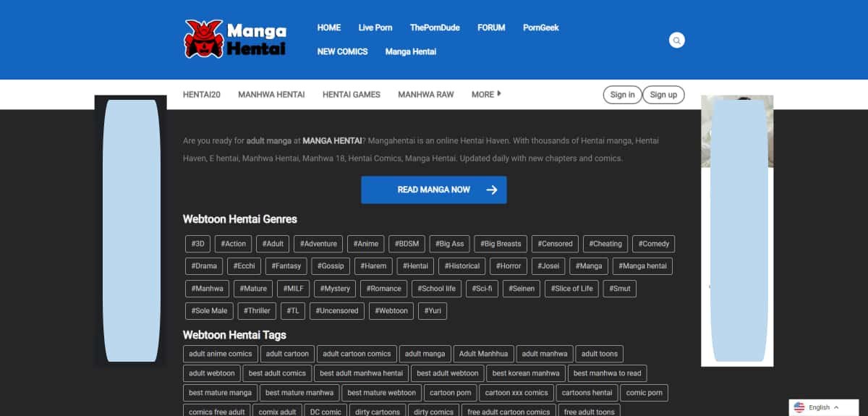Open HENTAI GAMES in sub navigation
Image resolution: width=868 pixels, height=416 pixels.
[352, 94]
